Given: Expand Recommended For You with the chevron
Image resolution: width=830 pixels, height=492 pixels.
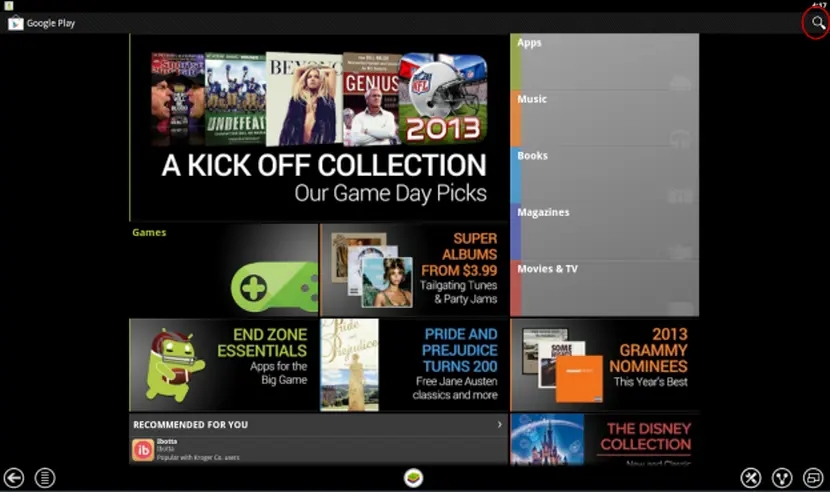Looking at the screenshot, I should [500, 425].
